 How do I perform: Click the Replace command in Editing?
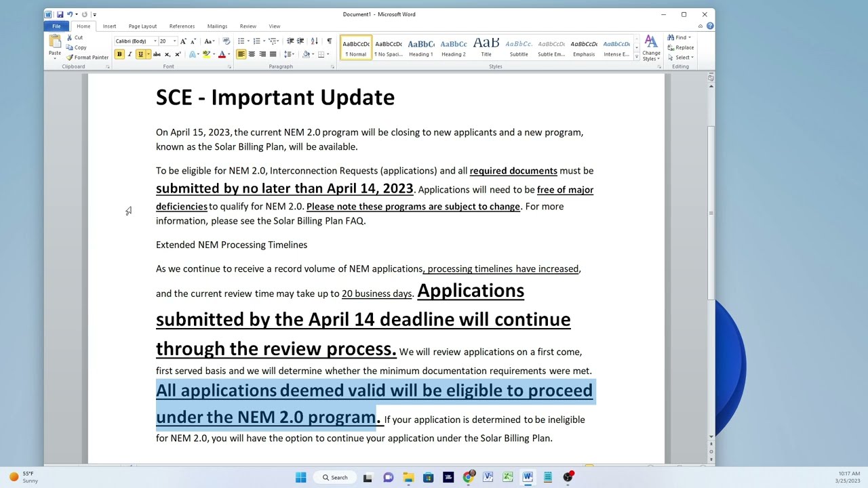680,47
